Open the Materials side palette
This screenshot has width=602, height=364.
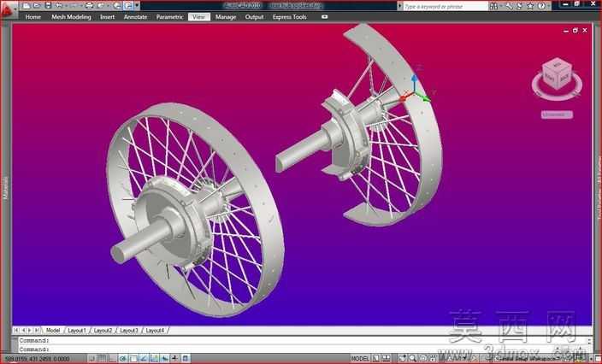point(5,188)
